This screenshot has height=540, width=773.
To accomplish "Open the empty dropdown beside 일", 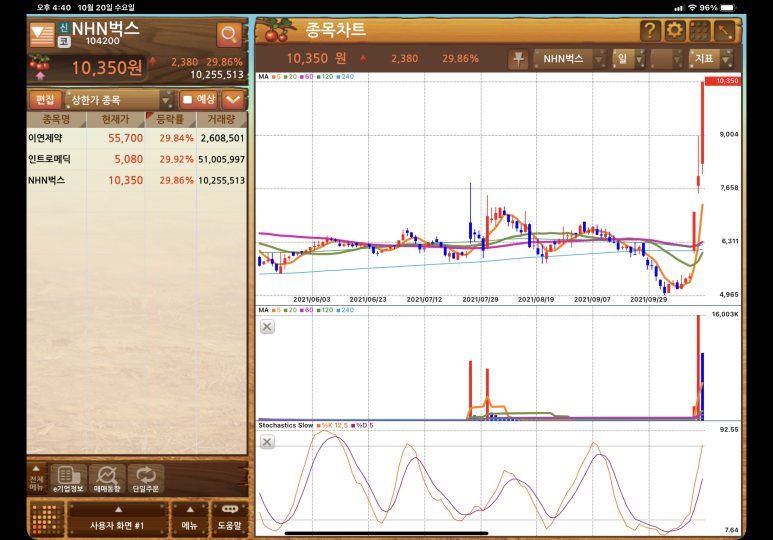I will [667, 59].
